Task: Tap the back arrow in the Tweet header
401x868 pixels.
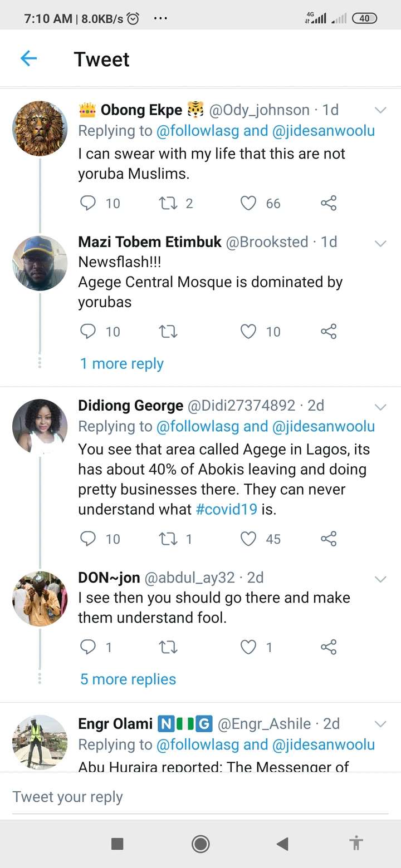Action: pyautogui.click(x=28, y=58)
